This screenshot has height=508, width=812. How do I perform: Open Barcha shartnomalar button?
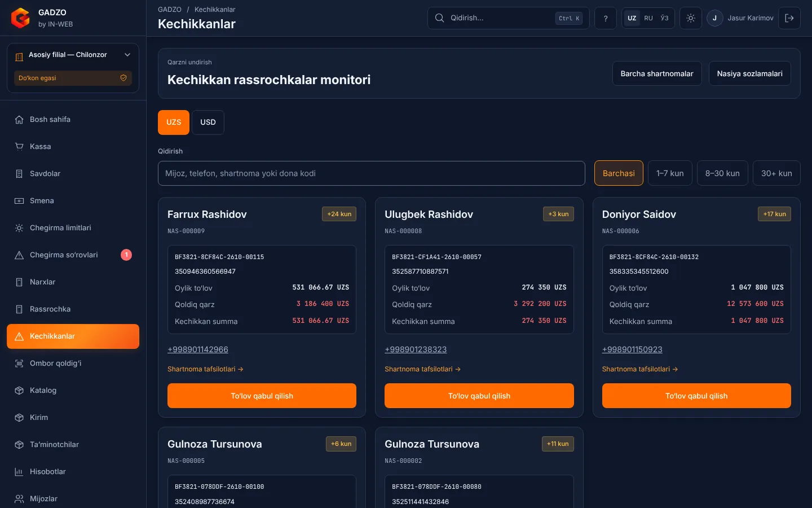click(657, 73)
